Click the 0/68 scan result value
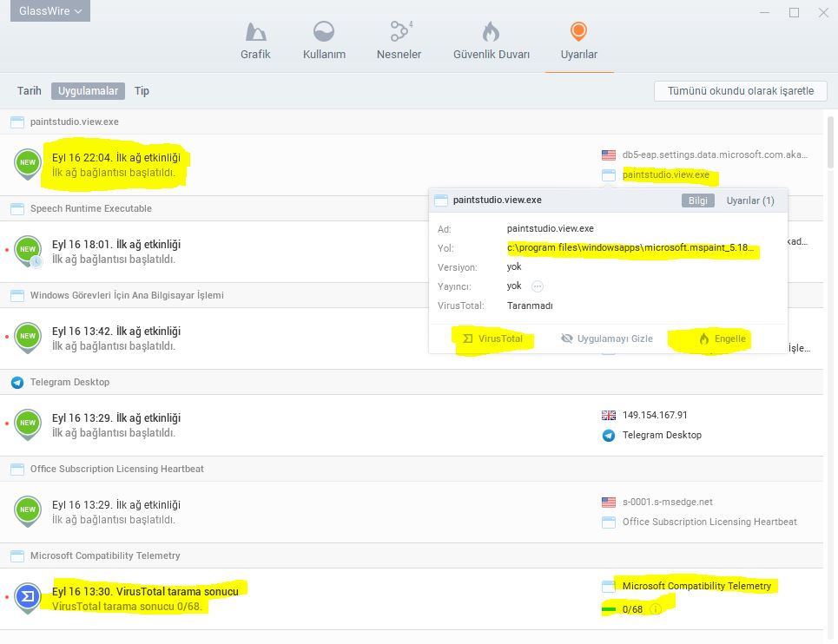Viewport: 838px width, 644px height. tap(632, 609)
